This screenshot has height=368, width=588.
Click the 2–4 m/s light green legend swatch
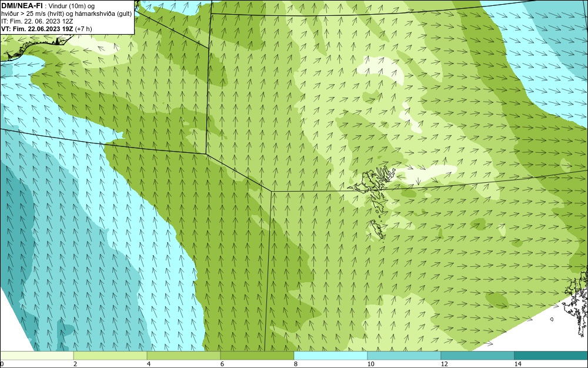pyautogui.click(x=111, y=355)
